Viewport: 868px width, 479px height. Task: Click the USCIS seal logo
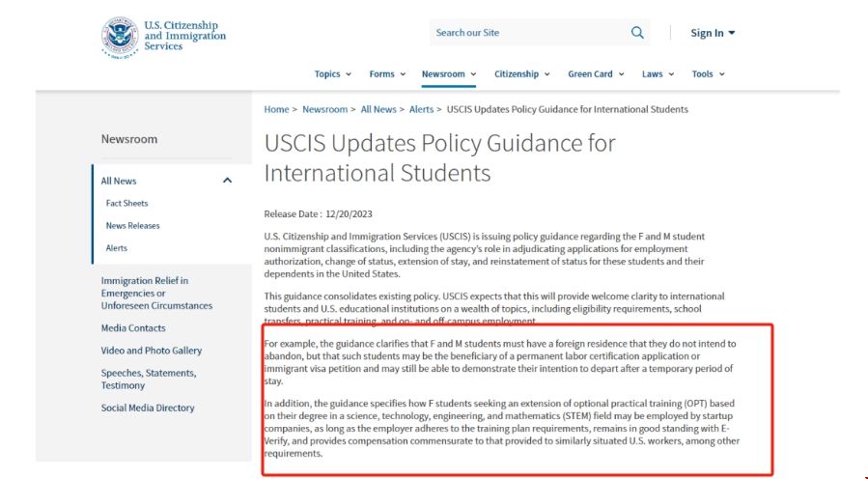120,35
